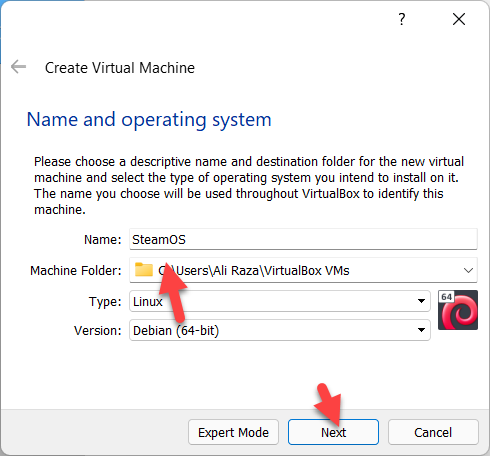Click the Name: label

[103, 240]
